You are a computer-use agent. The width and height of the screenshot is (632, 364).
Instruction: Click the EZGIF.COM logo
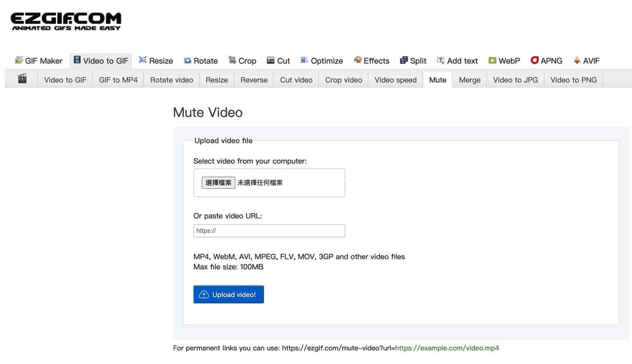pyautogui.click(x=66, y=22)
